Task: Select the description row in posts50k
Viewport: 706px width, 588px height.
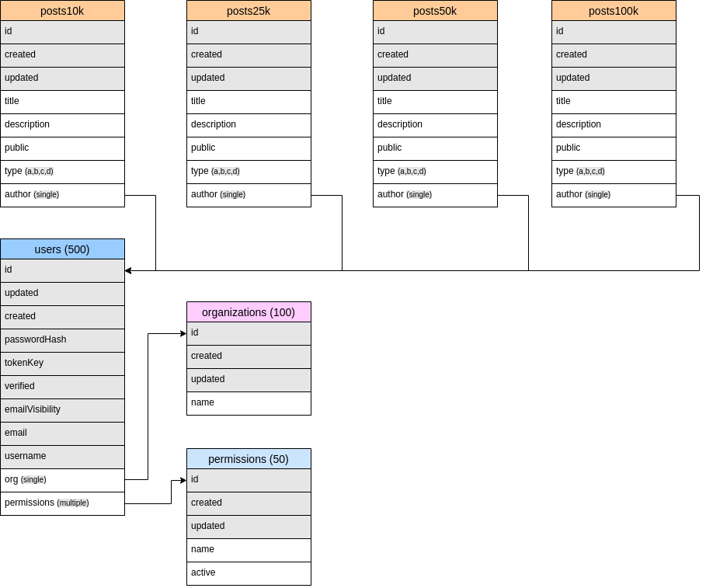Action: (436, 125)
